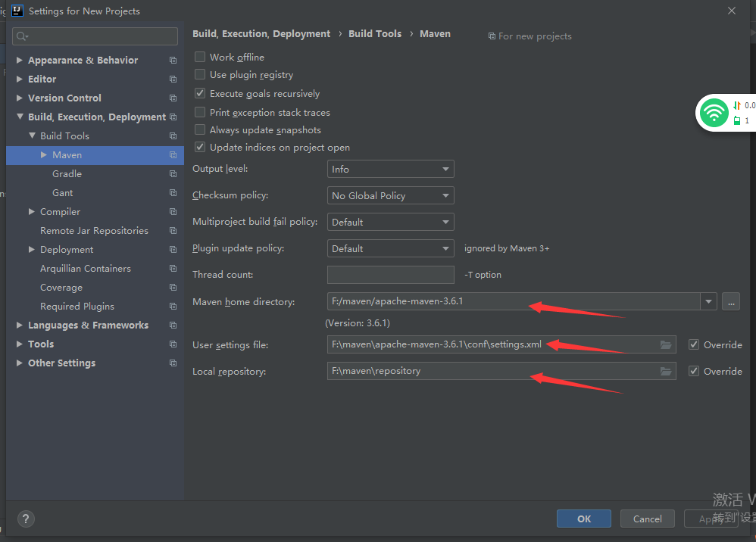Open help via question mark button
Screen dimensions: 756x542
[x=26, y=519]
